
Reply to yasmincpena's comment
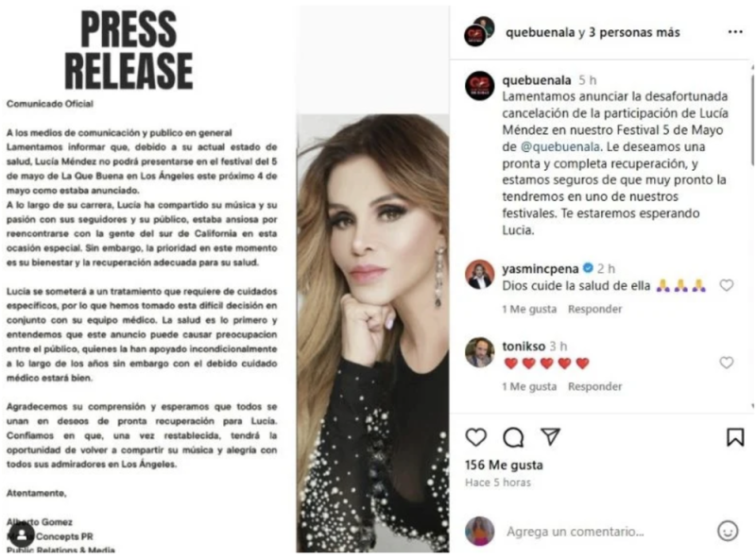(594, 309)
